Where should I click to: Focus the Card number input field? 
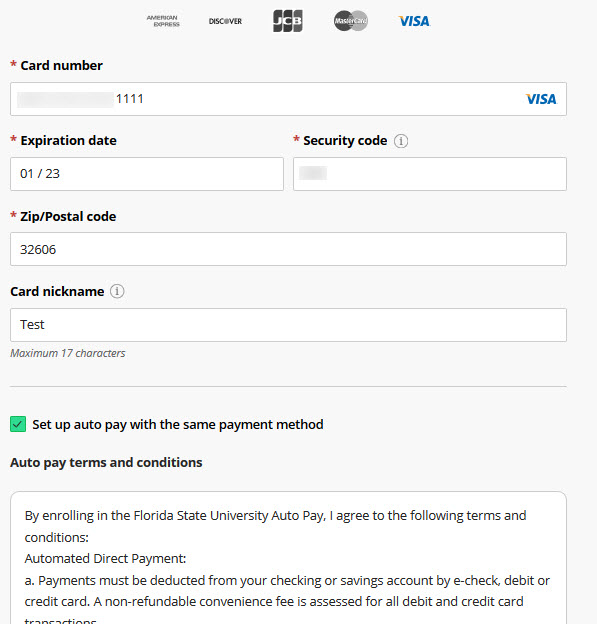click(288, 99)
